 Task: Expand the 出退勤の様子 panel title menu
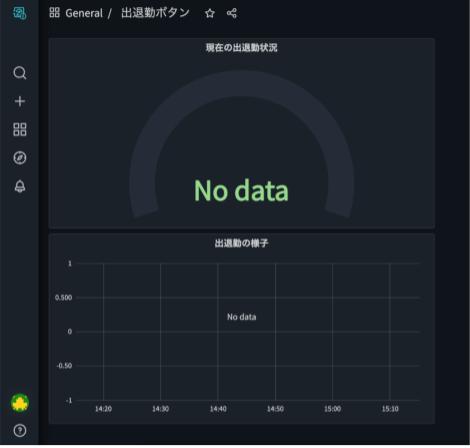(x=241, y=243)
